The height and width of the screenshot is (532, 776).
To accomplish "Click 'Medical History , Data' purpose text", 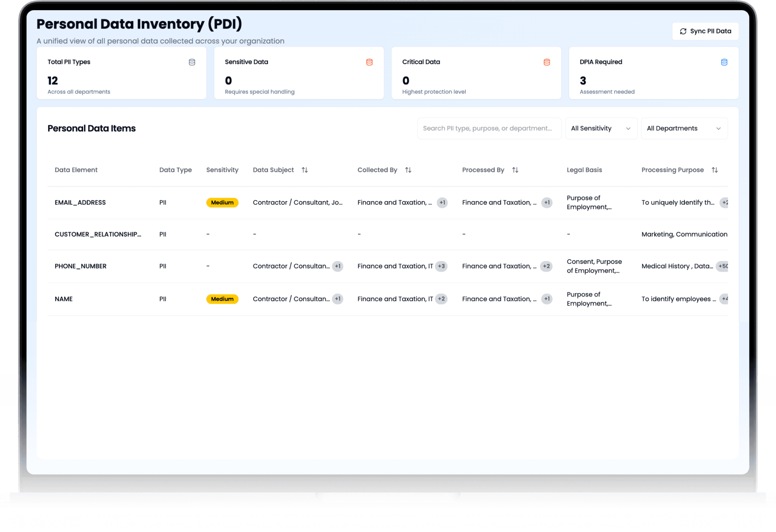I will (677, 266).
